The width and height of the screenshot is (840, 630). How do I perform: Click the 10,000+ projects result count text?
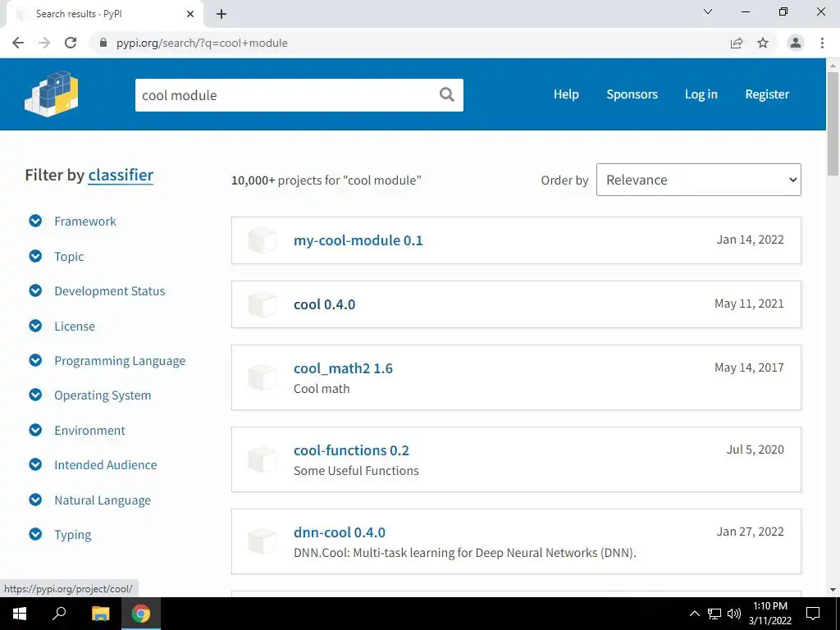point(326,180)
